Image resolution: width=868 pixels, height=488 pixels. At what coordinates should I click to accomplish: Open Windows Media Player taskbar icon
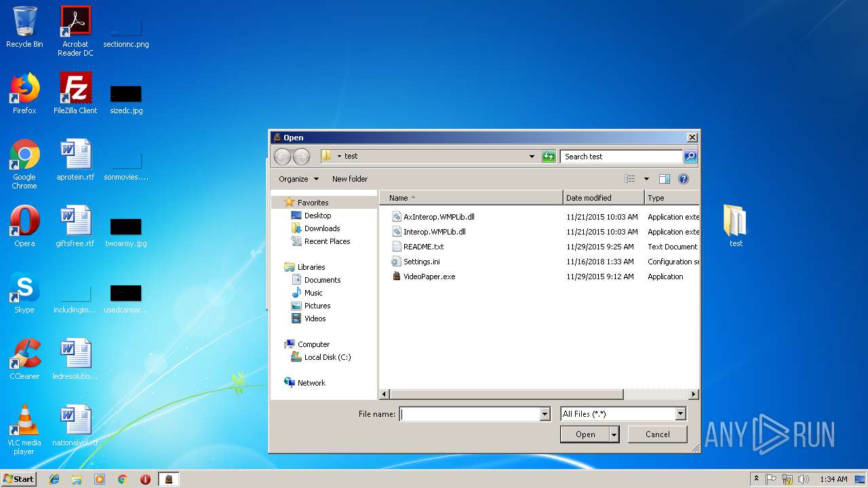pyautogui.click(x=100, y=479)
